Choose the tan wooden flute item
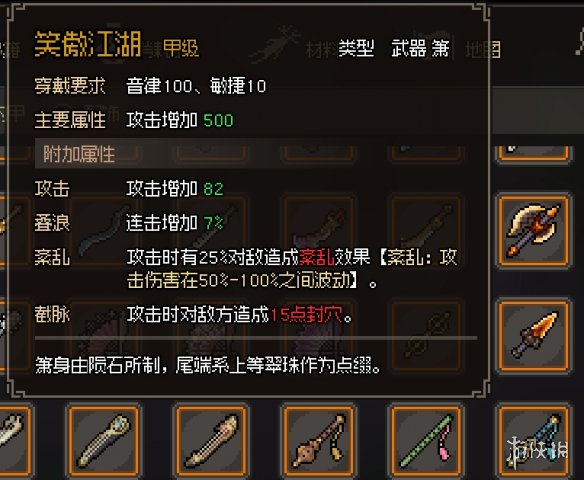Screen dimensions: 584x480 pyautogui.click(x=210, y=441)
